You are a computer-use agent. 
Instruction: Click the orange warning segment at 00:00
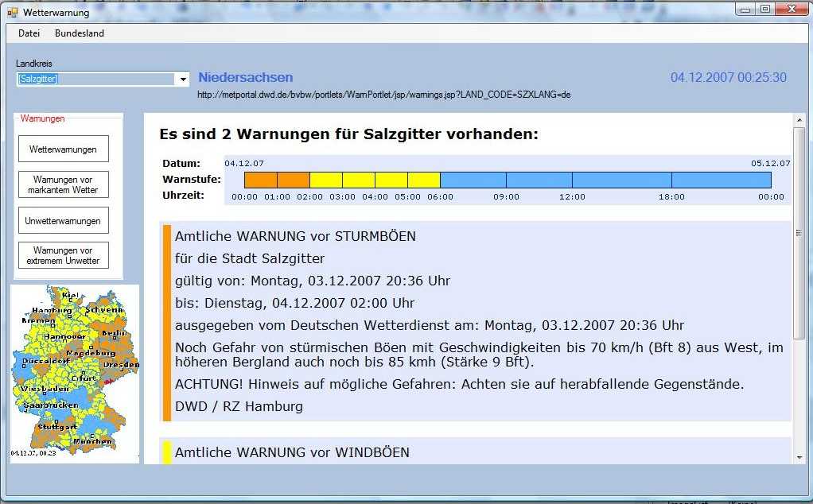pos(260,180)
